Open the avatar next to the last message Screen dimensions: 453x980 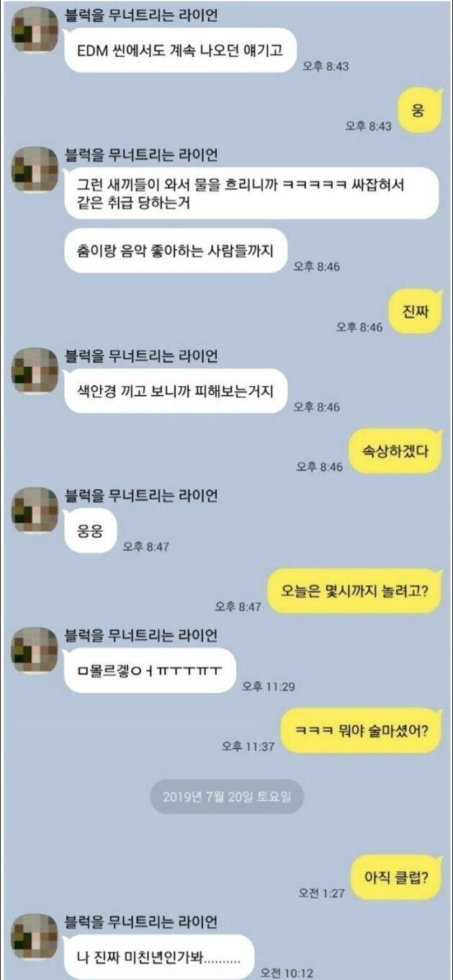pyautogui.click(x=35, y=937)
